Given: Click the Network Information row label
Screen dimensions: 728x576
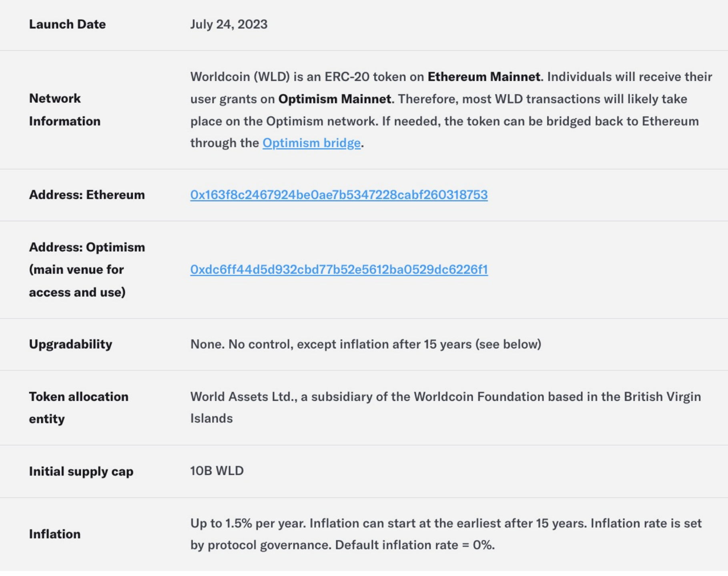Looking at the screenshot, I should click(64, 110).
